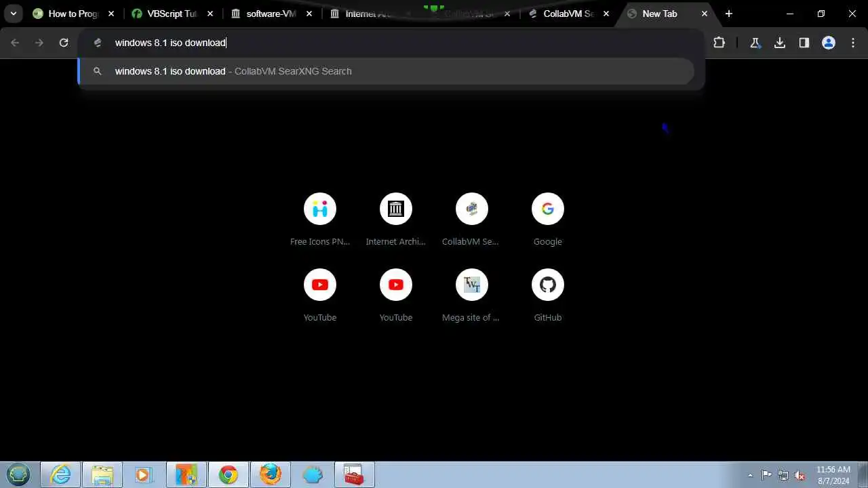Open the CollabVM SearXNG shortcut tile

coord(472,220)
